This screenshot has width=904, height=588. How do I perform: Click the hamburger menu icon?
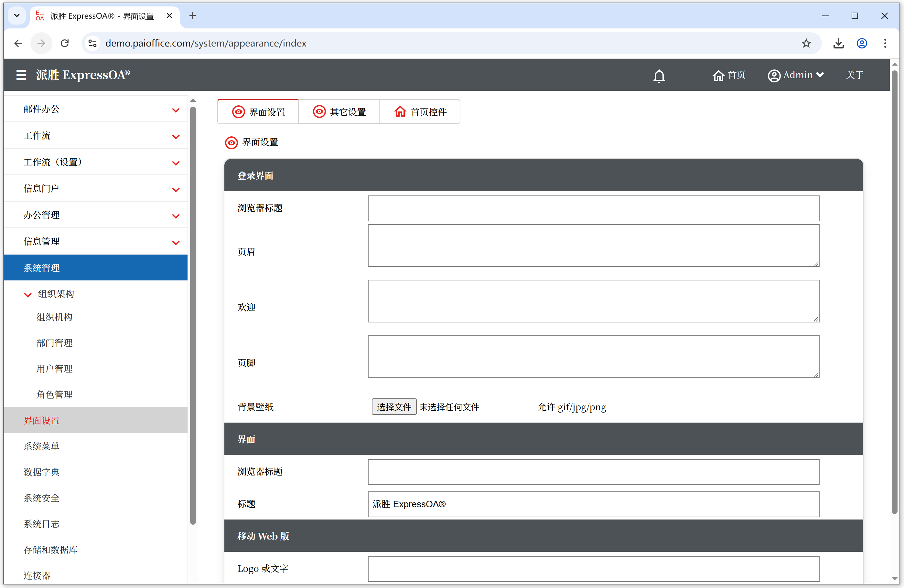coord(21,75)
